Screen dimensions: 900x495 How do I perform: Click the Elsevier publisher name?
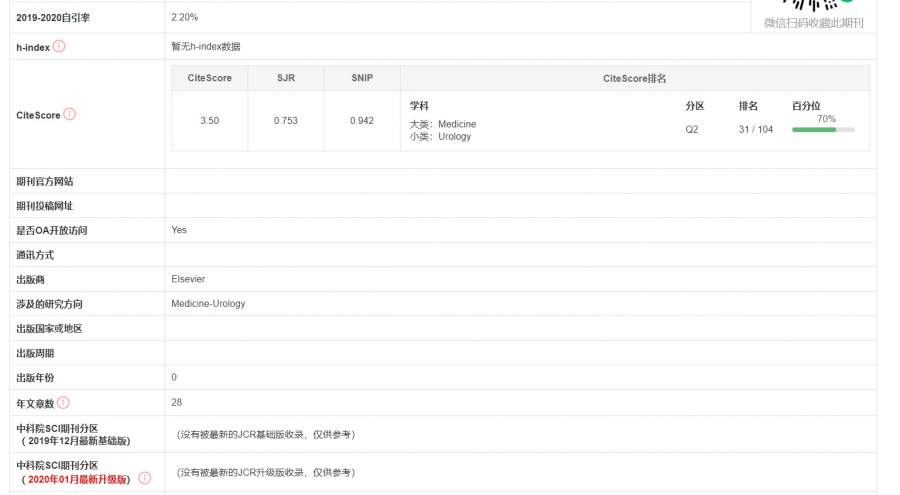[188, 279]
